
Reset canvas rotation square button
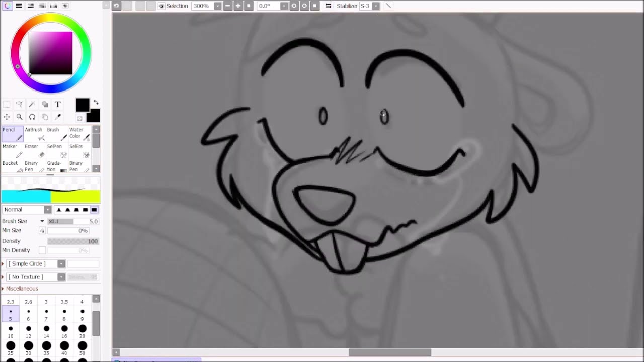(x=315, y=6)
